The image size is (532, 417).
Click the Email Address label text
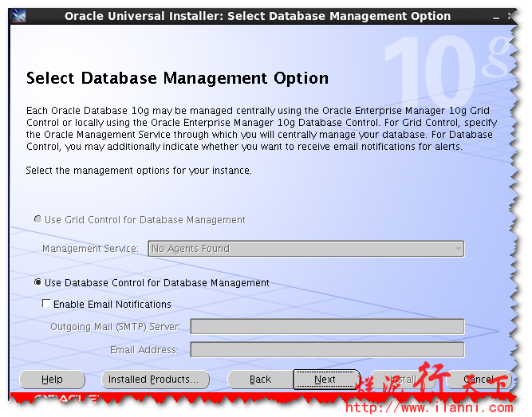(x=144, y=350)
